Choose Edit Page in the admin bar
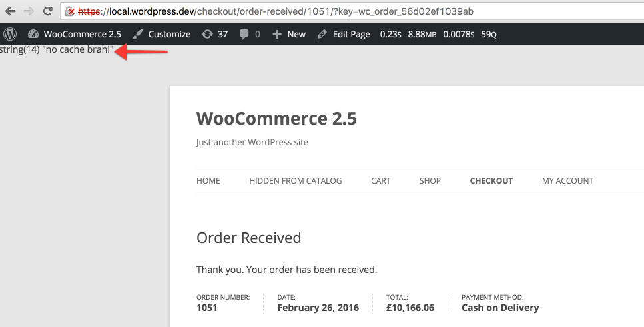The width and height of the screenshot is (644, 327). pyautogui.click(x=344, y=34)
